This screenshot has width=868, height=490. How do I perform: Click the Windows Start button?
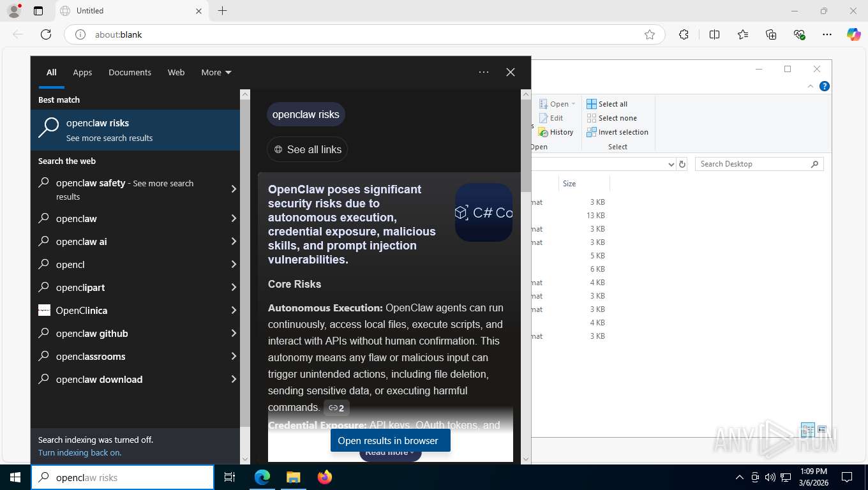click(x=15, y=477)
